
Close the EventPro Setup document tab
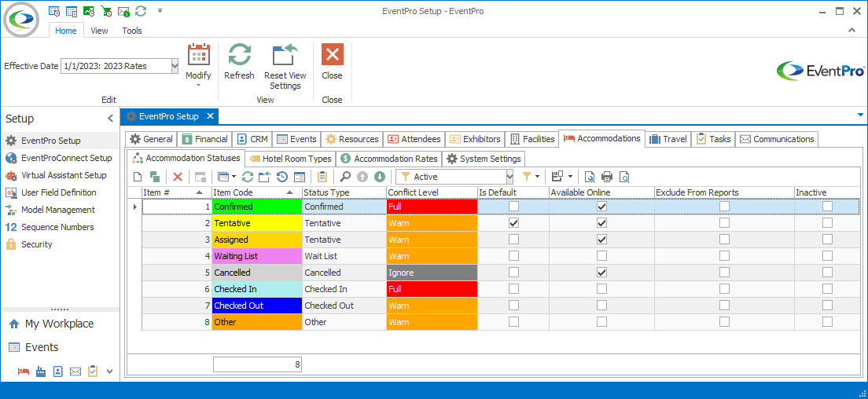point(211,116)
